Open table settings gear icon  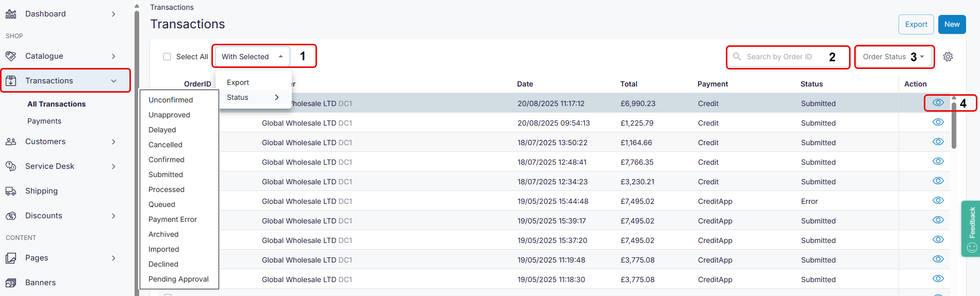coord(948,57)
